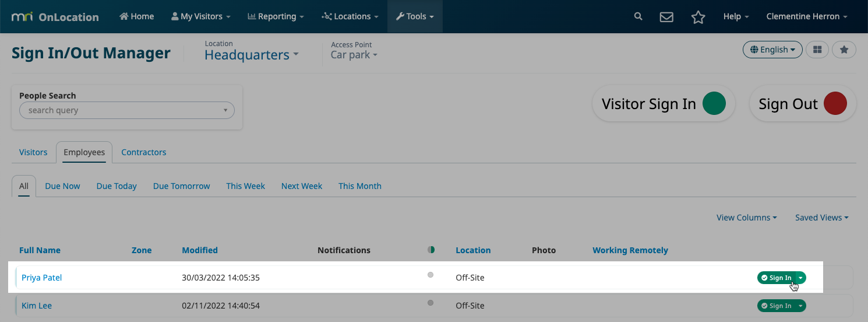868x322 pixels.
Task: Open Priya Patel's profile link
Action: click(x=42, y=278)
